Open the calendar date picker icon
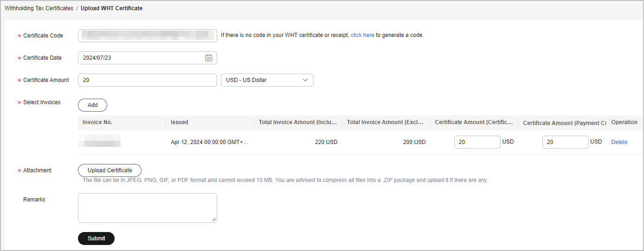Viewport: 644px width, 251px height. tap(209, 58)
